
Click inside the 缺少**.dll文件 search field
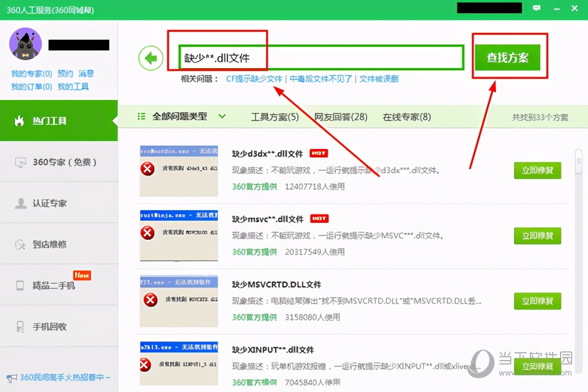tap(318, 58)
